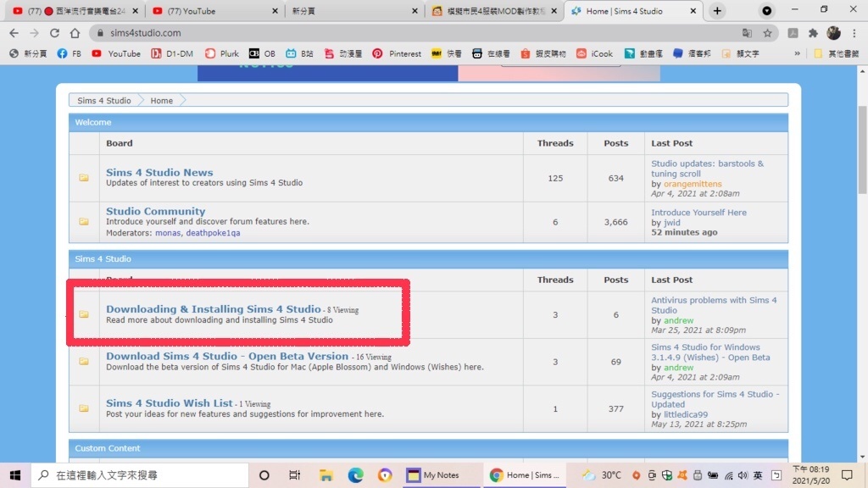Open the Introduce Yourself Here thread
Image resolution: width=868 pixels, height=488 pixels.
click(698, 213)
